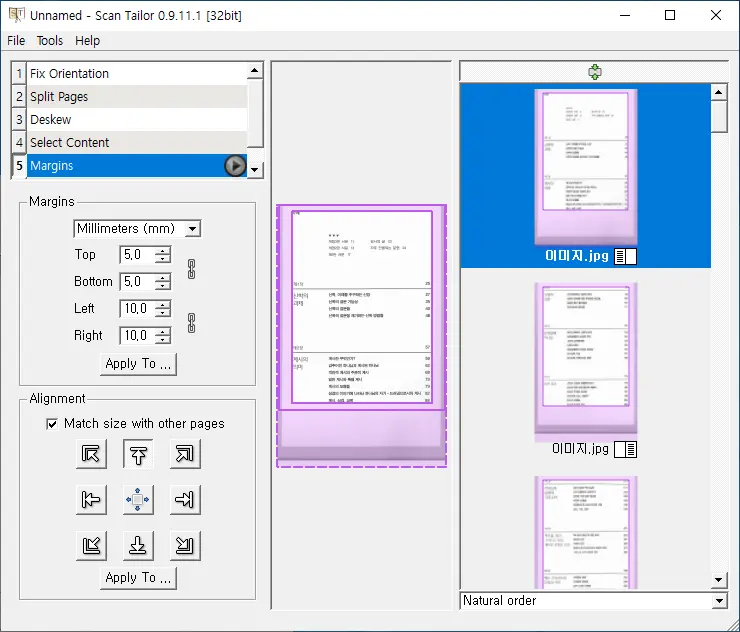Toggle left-right margin link chain
The width and height of the screenshot is (740, 632).
(192, 322)
